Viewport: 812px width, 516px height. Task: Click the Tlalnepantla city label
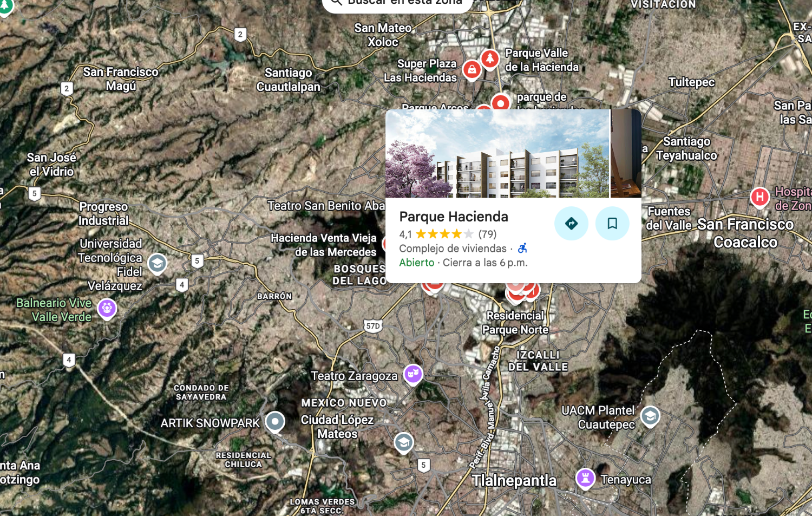[x=514, y=480]
